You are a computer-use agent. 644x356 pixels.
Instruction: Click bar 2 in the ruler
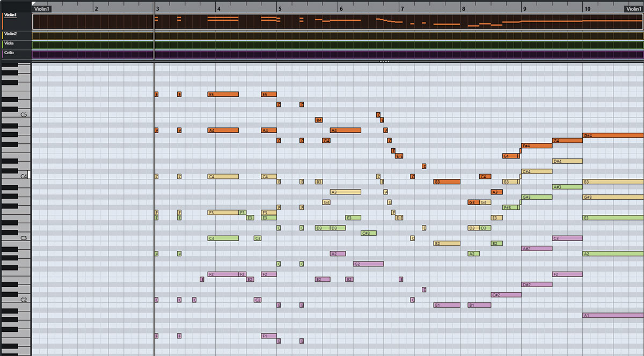(96, 9)
